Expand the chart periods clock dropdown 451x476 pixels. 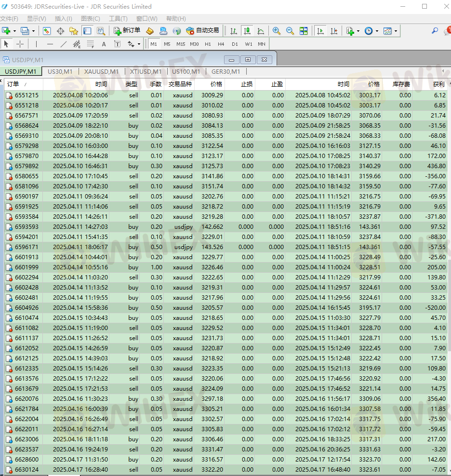377,31
